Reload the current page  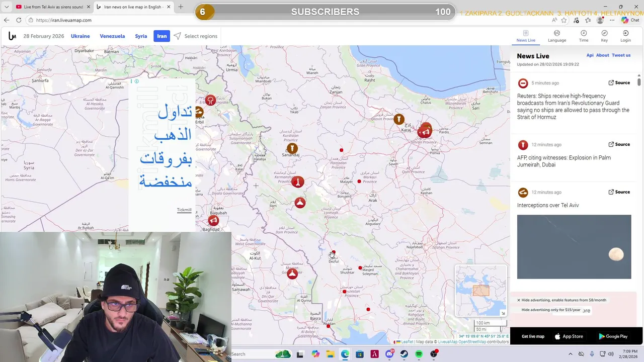click(x=19, y=20)
